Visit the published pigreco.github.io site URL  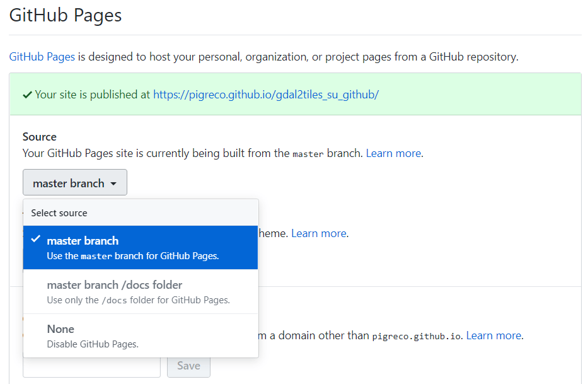pos(265,95)
